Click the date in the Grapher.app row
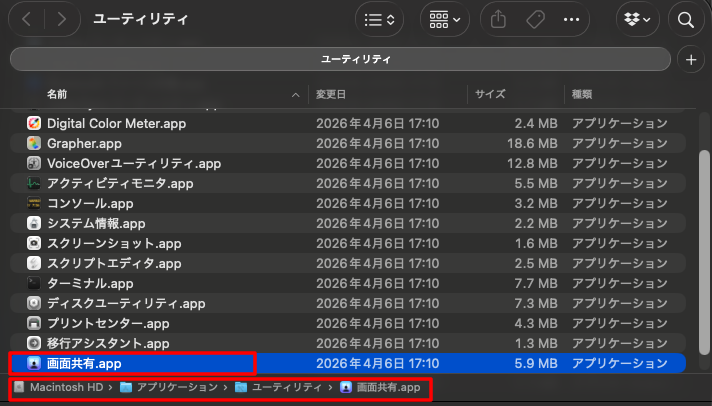 point(378,144)
